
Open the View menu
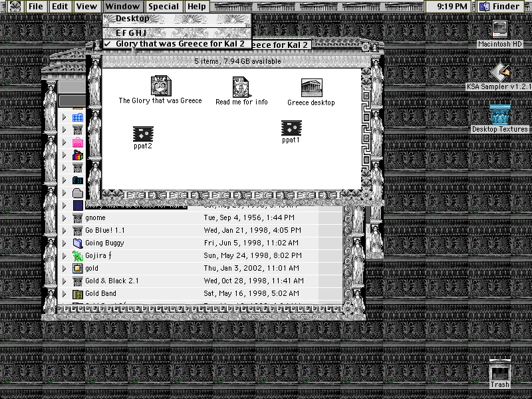pyautogui.click(x=86, y=7)
